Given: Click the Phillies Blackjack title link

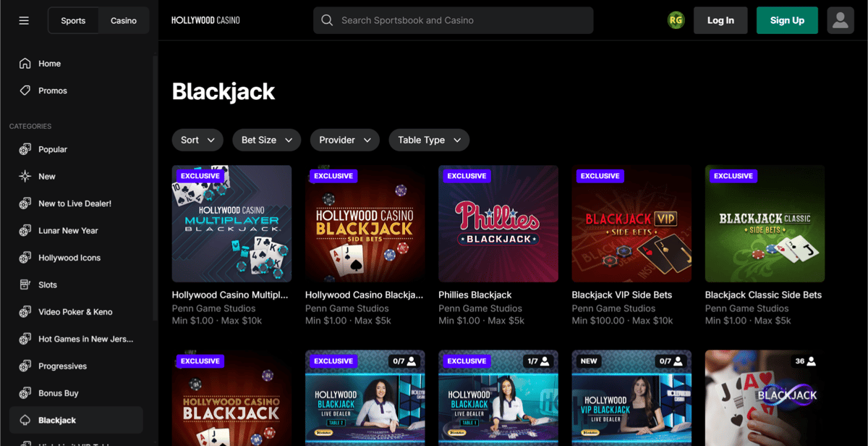Looking at the screenshot, I should (475, 295).
